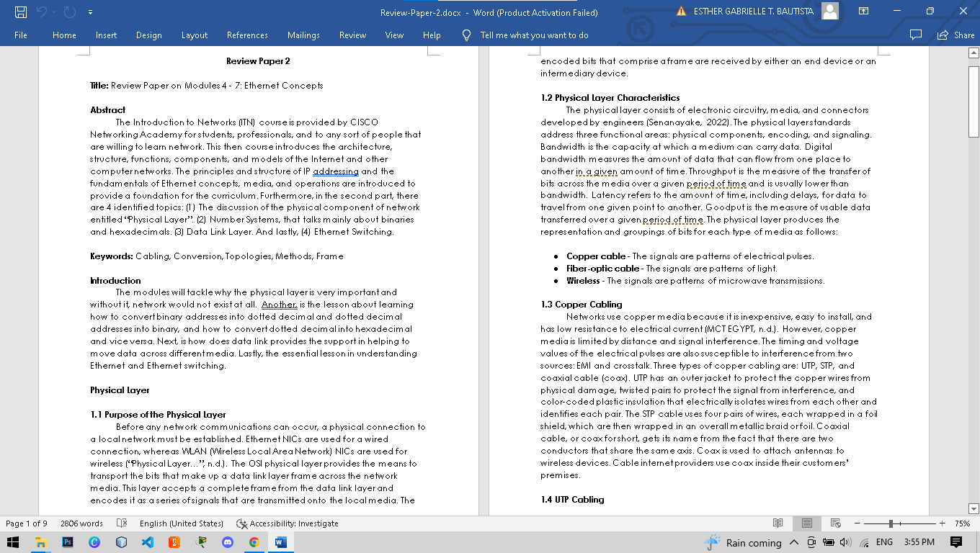
Task: Click the 75% zoom level
Action: [962, 523]
